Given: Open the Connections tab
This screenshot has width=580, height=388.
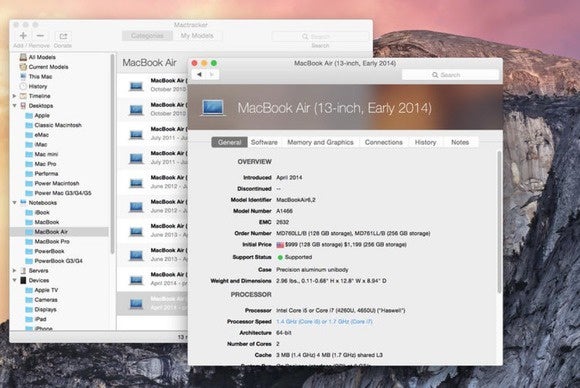Looking at the screenshot, I should [384, 142].
